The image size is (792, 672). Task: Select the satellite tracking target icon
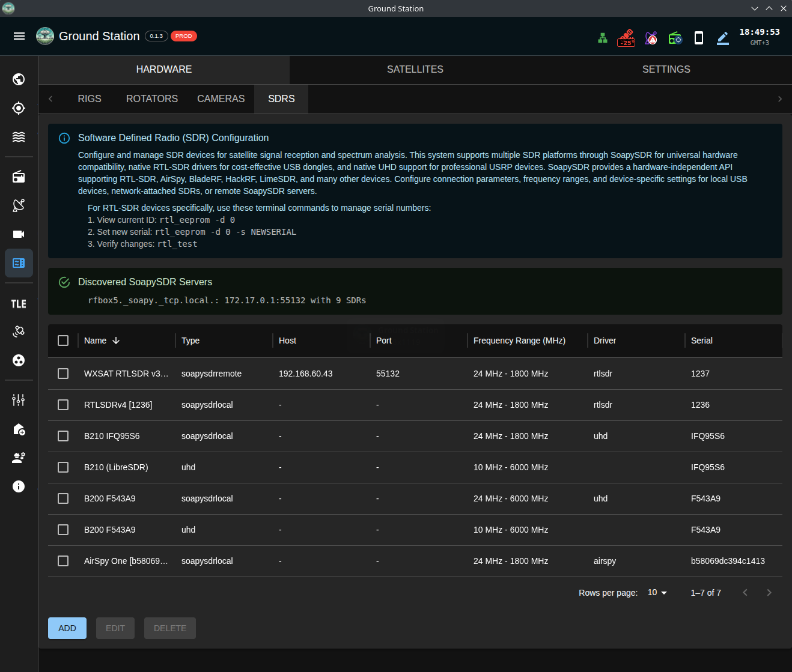[19, 108]
